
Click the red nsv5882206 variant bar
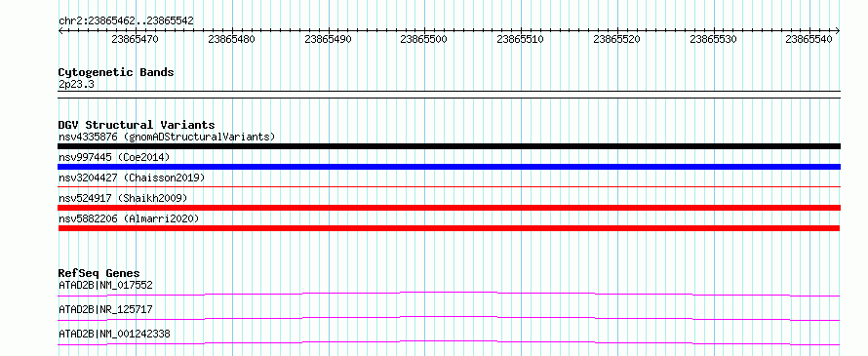pos(449,228)
